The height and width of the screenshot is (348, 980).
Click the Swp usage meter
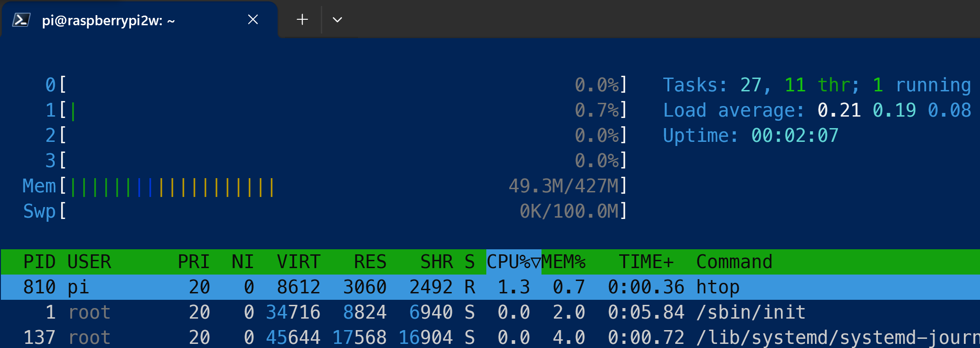325,211
